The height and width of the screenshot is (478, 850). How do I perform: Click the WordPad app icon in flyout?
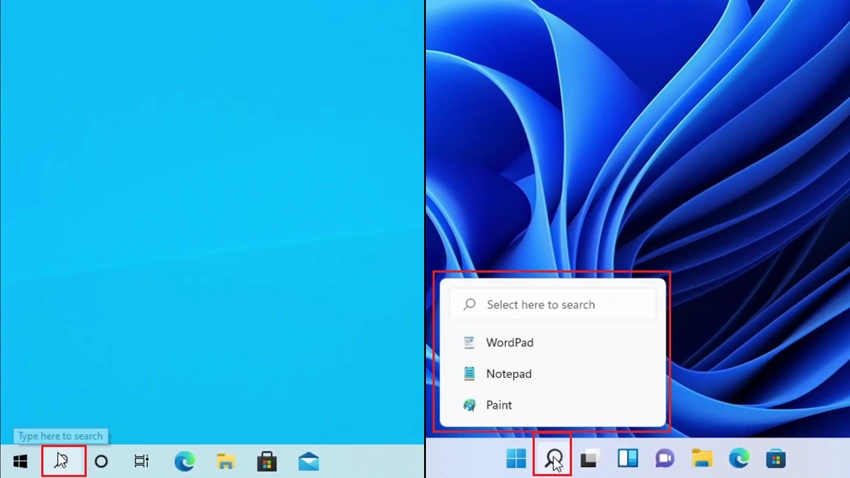pos(469,343)
